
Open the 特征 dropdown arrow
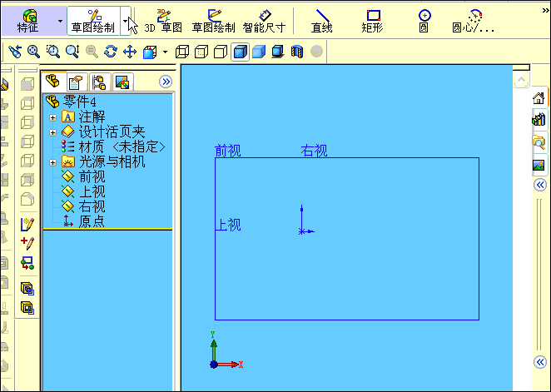(x=60, y=21)
